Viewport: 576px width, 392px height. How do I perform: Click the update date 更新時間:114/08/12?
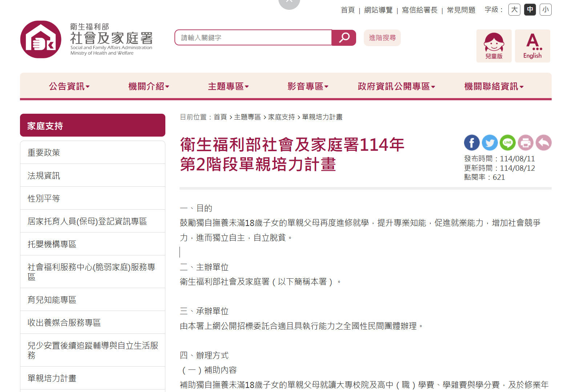pyautogui.click(x=499, y=168)
